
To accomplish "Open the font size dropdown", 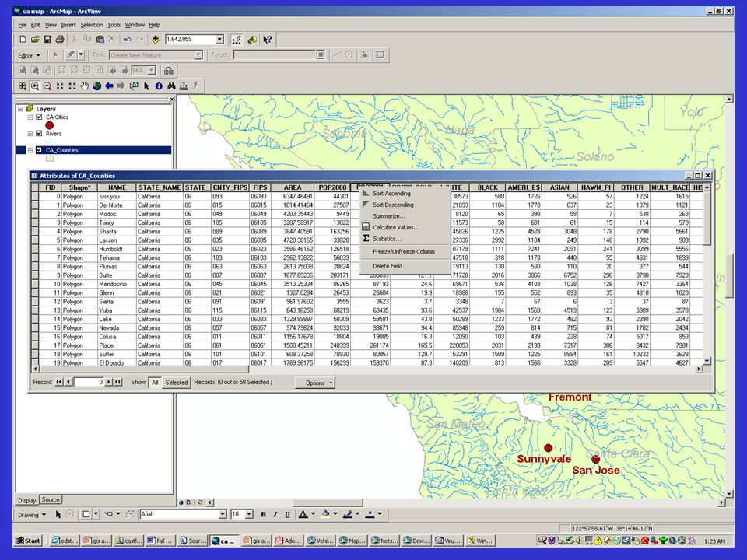I will pyautogui.click(x=249, y=514).
